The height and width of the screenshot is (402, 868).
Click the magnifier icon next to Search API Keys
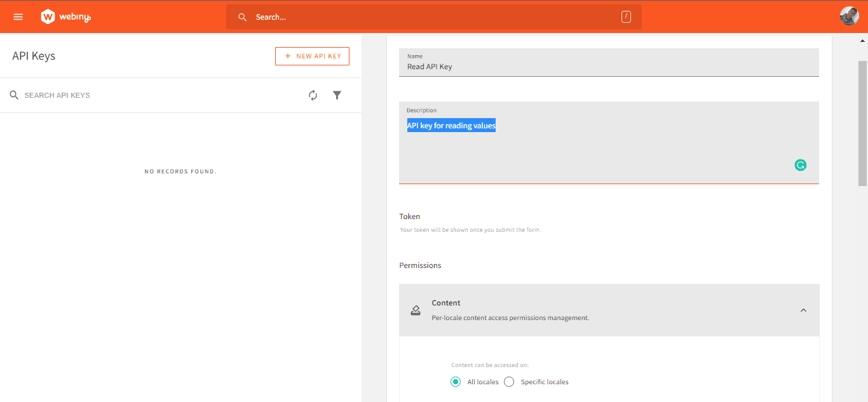14,95
